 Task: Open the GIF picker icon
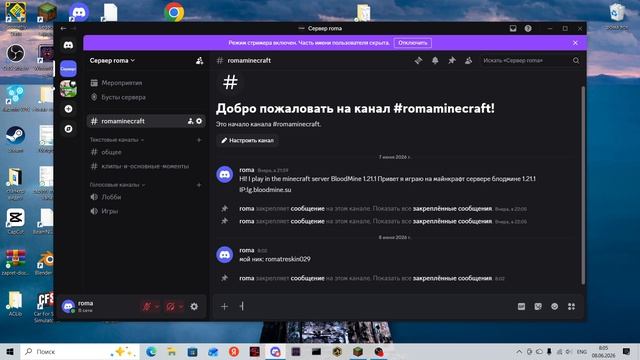pyautogui.click(x=521, y=307)
